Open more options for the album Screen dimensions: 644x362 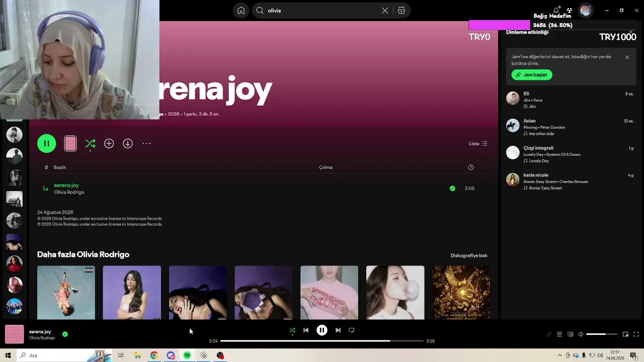pos(146,144)
